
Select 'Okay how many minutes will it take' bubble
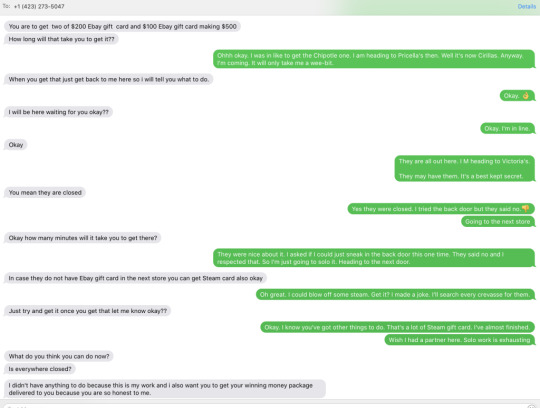pyautogui.click(x=82, y=238)
